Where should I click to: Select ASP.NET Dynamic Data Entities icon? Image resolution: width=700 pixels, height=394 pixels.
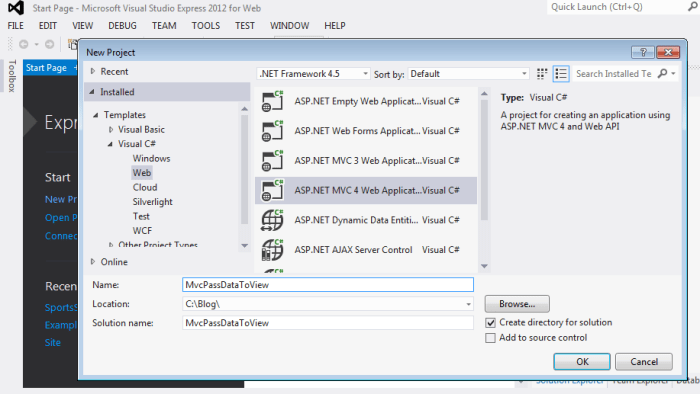[272, 220]
